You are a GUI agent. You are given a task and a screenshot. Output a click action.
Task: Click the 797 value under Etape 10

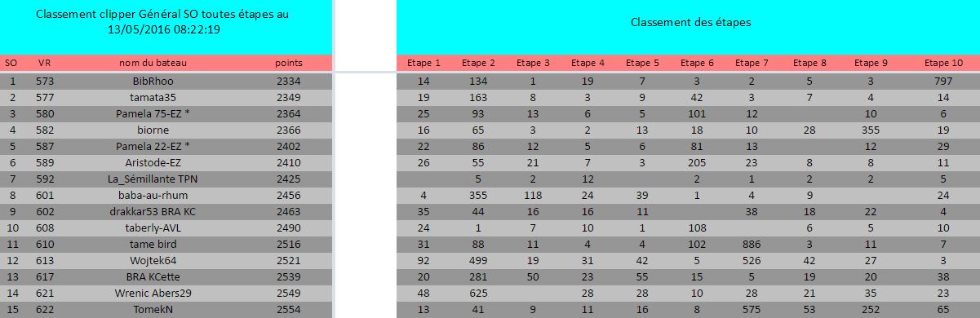pos(944,82)
